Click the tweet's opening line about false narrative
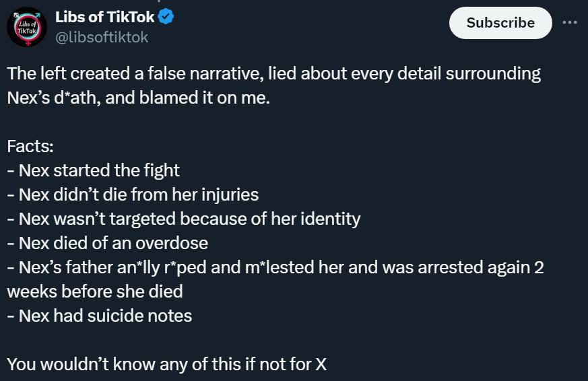This screenshot has width=588, height=381. pyautogui.click(x=273, y=73)
